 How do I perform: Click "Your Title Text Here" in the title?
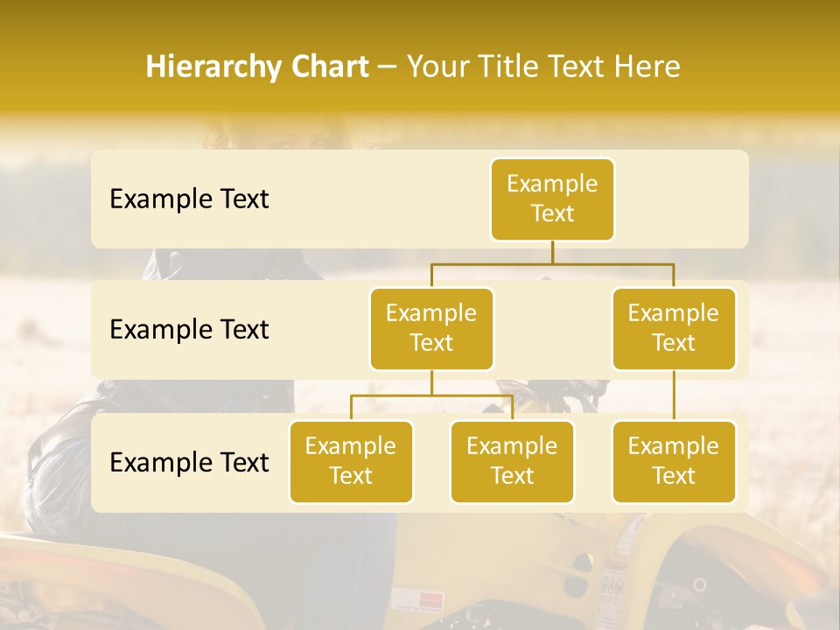coord(543,66)
